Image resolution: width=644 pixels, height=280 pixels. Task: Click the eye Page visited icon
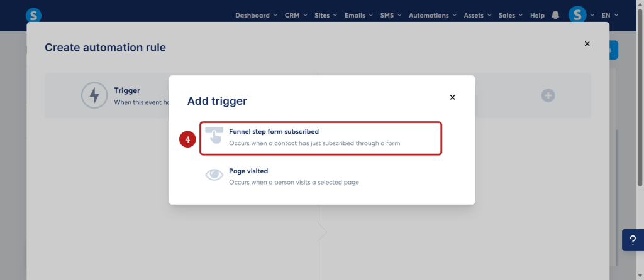(x=214, y=175)
